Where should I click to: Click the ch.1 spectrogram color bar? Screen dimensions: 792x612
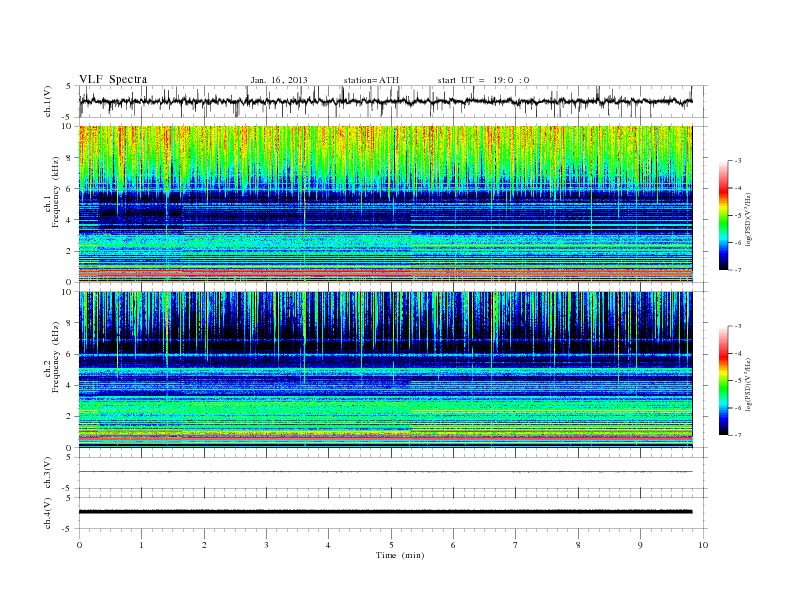[724, 215]
